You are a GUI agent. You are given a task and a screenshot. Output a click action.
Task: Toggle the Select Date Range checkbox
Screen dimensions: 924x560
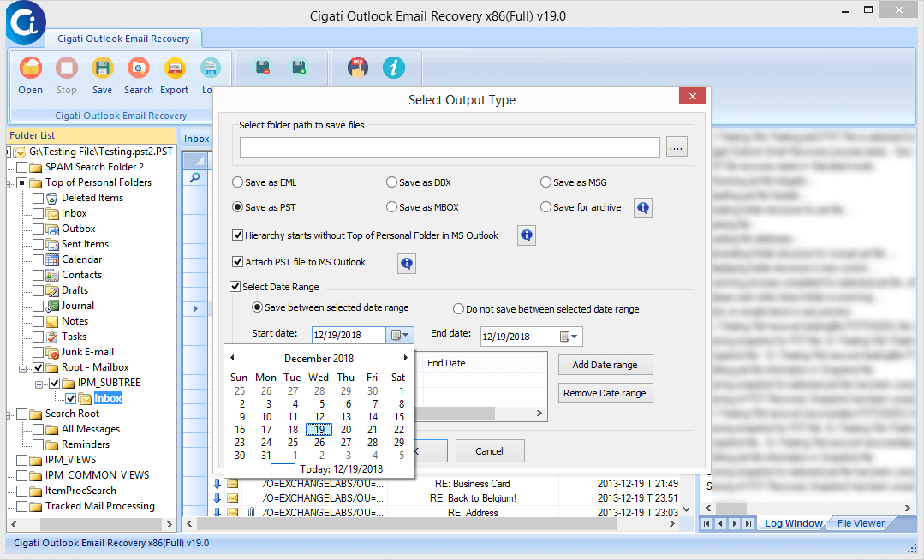click(x=235, y=287)
